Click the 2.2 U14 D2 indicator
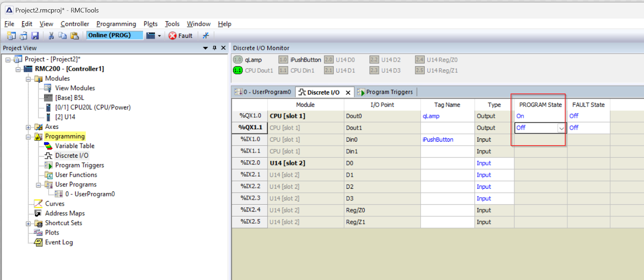This screenshot has height=280, width=644. (374, 60)
